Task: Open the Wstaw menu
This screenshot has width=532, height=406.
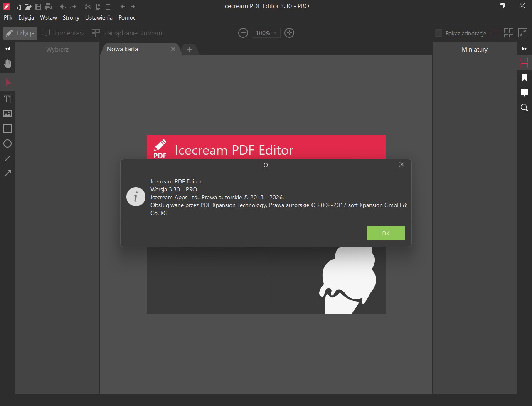Action: click(48, 17)
